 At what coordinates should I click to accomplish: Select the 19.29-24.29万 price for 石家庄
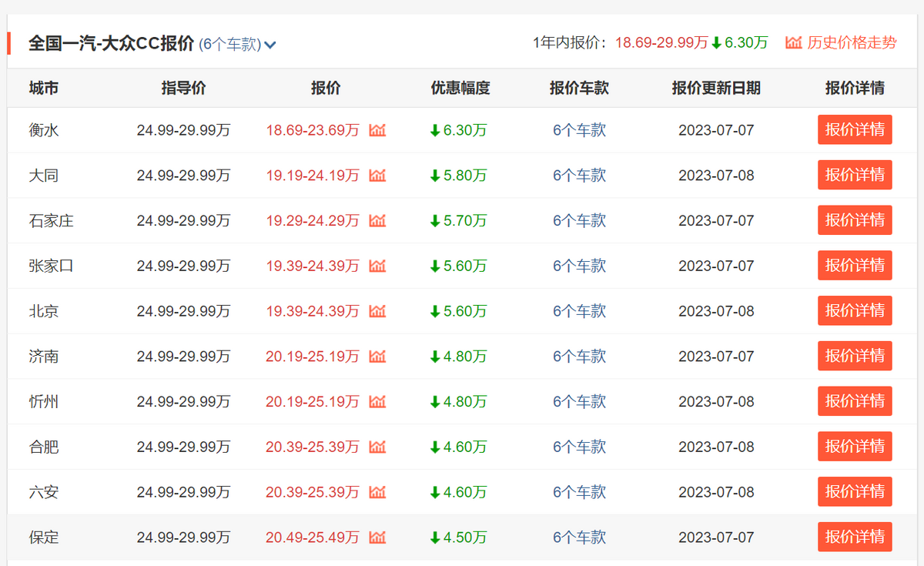click(x=313, y=221)
